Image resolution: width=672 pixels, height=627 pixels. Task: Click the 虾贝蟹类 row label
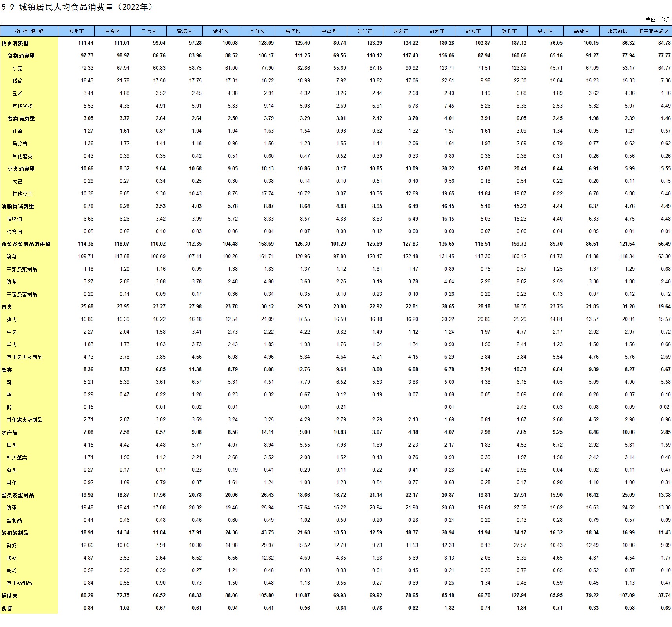point(17,457)
